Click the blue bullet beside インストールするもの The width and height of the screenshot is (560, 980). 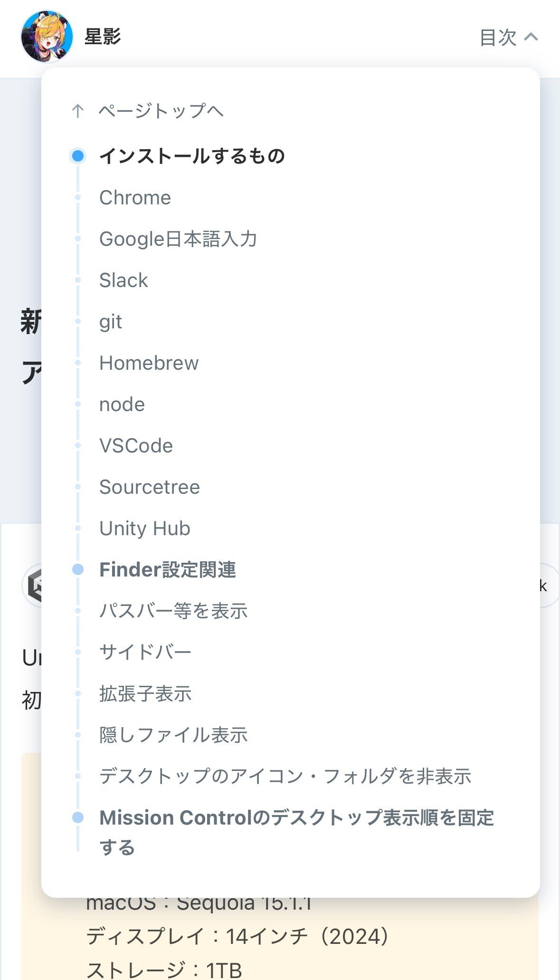78,156
